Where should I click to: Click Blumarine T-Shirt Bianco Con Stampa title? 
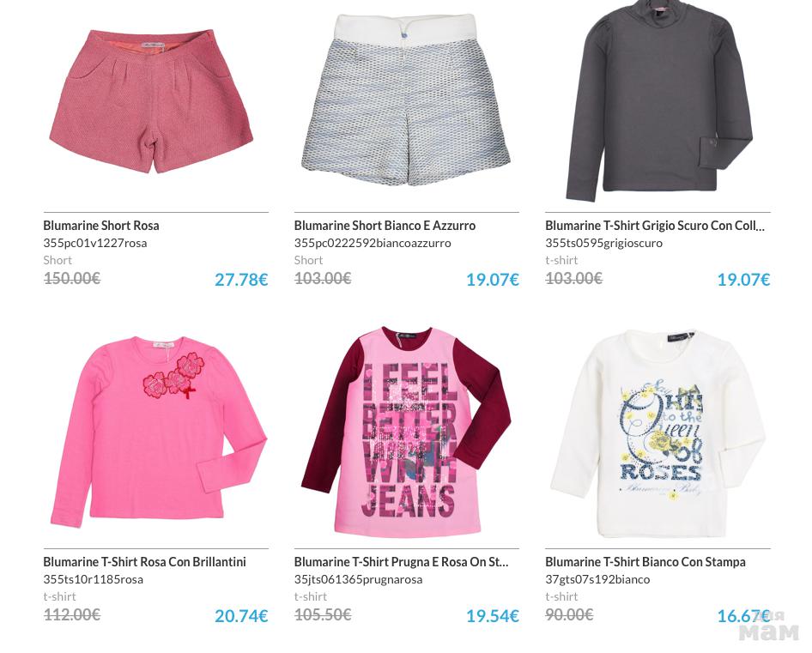[x=645, y=562]
